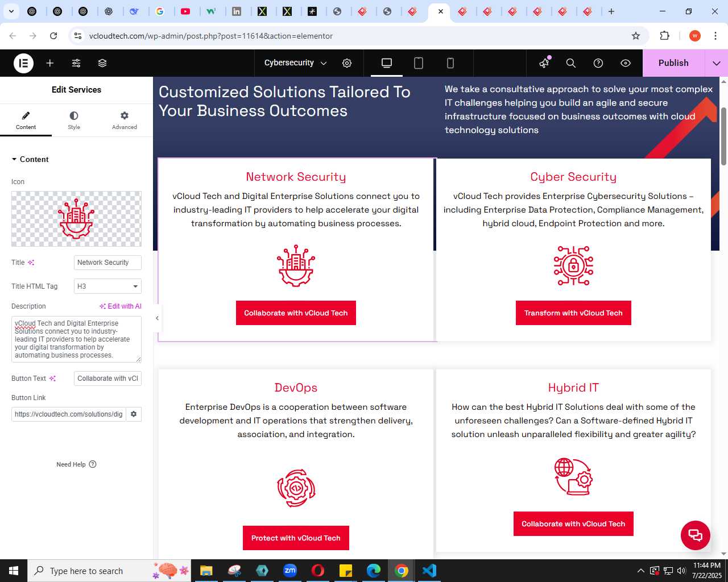This screenshot has width=728, height=582.
Task: Open the Title HTML Tag H3 dropdown
Action: [x=107, y=286]
